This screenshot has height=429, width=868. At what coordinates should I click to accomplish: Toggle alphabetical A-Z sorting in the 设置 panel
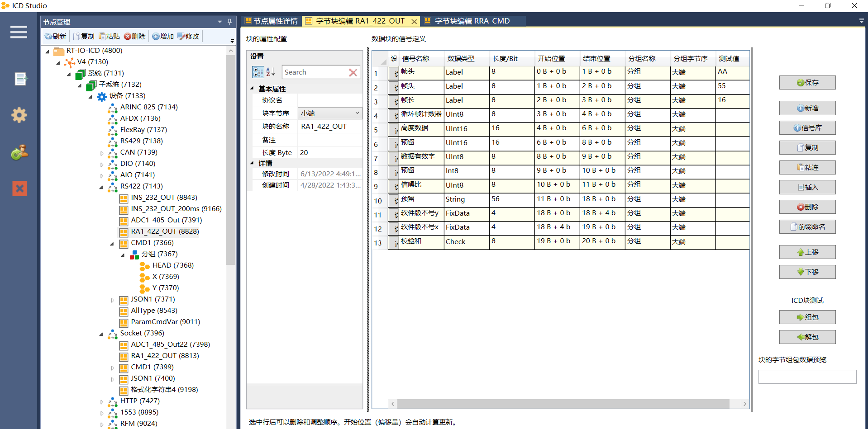270,72
